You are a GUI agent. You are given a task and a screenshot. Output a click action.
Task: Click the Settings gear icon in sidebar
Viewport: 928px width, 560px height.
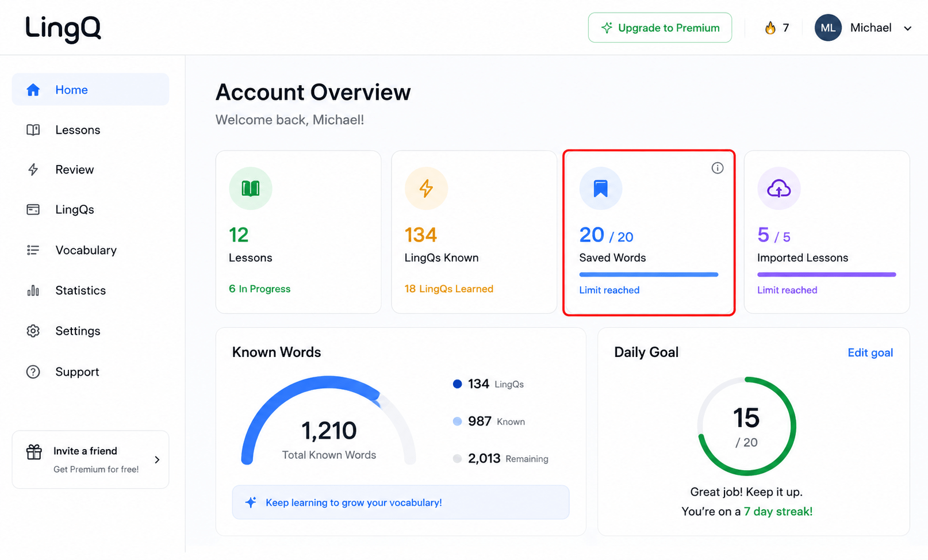[x=33, y=331]
